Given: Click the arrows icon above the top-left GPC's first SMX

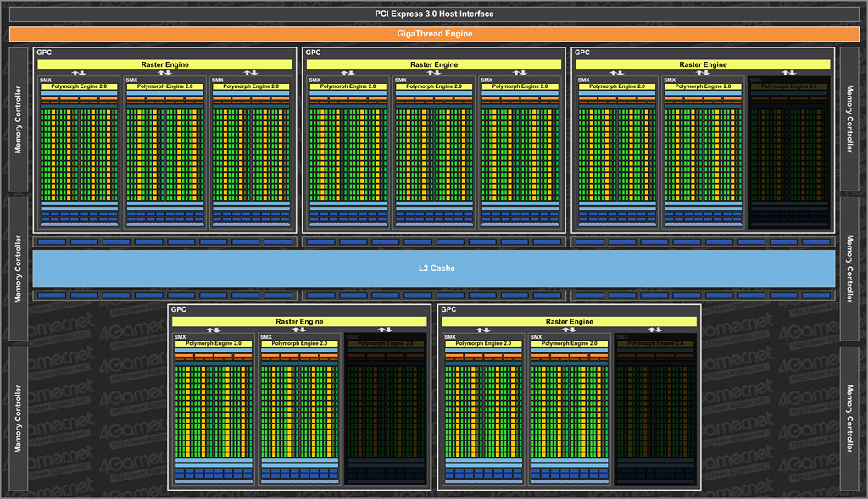Looking at the screenshot, I should click(x=79, y=73).
